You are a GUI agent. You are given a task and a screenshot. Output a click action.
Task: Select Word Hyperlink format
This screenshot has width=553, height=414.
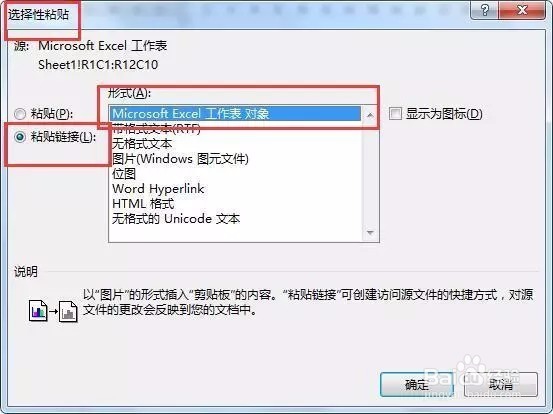pos(158,189)
